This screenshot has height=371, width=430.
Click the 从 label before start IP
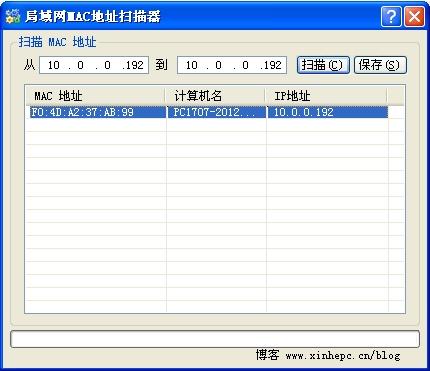click(29, 65)
